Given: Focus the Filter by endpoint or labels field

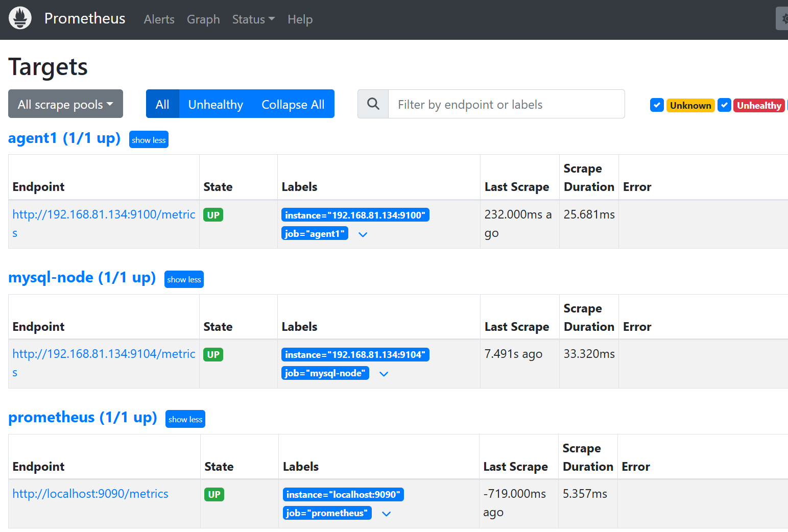Looking at the screenshot, I should click(506, 104).
